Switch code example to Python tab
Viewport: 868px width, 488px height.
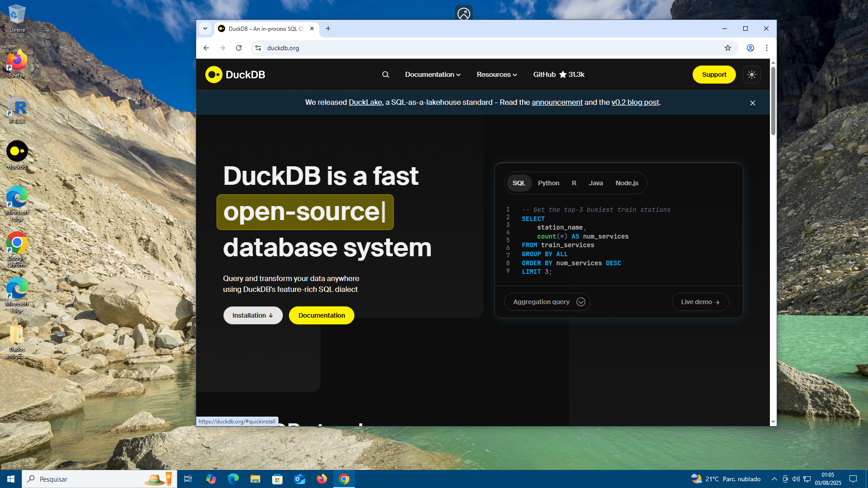548,183
